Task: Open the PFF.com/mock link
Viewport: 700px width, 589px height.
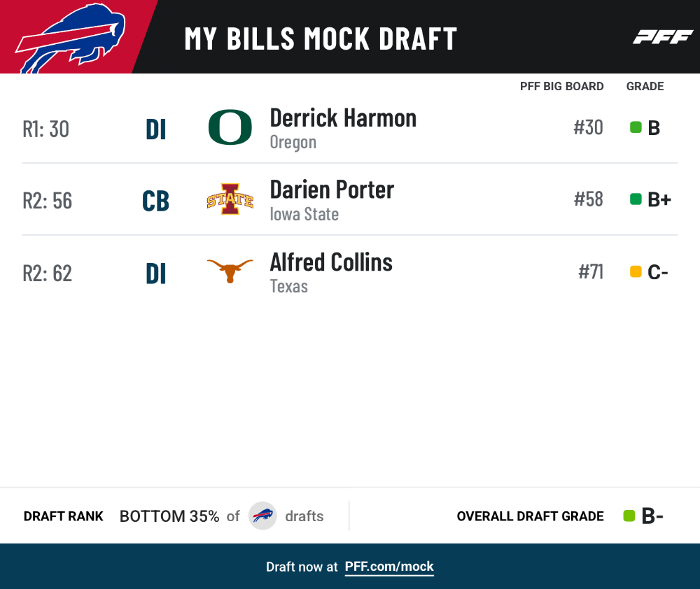Action: click(389, 567)
